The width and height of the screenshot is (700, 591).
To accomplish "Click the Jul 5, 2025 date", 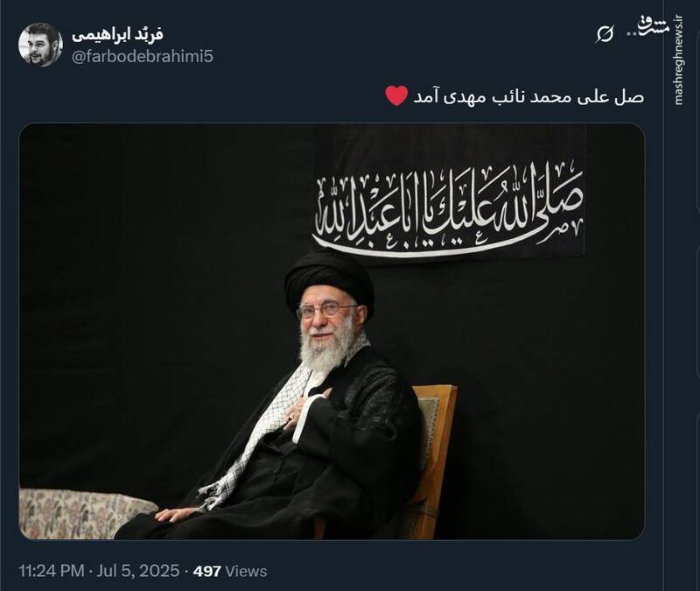I will click(x=138, y=571).
